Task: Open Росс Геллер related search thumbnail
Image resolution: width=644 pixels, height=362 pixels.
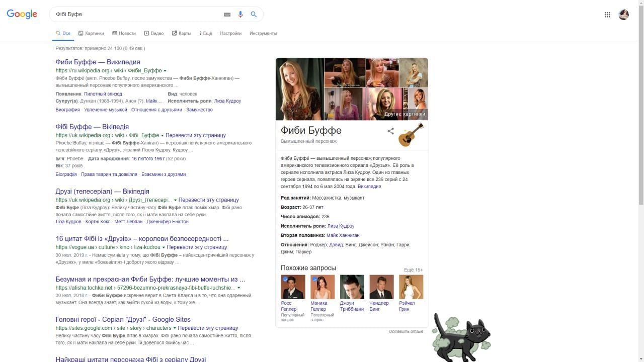Action: click(x=293, y=287)
